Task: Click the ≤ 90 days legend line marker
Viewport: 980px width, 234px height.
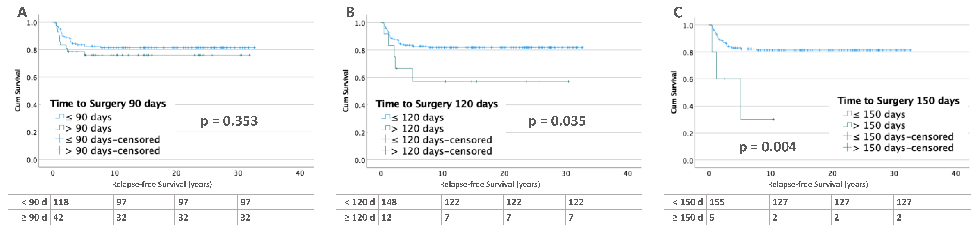Action: [60, 117]
